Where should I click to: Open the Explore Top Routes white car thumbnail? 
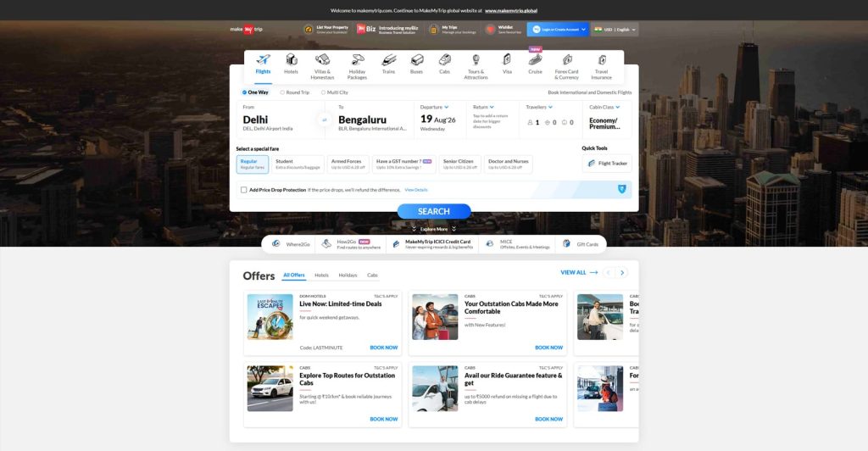pyautogui.click(x=270, y=388)
